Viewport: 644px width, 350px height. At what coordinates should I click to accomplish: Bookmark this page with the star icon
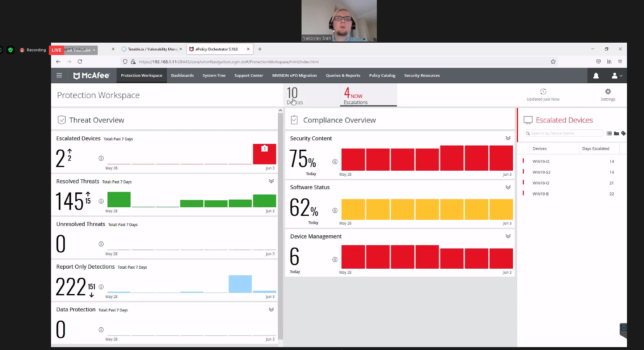[x=553, y=62]
